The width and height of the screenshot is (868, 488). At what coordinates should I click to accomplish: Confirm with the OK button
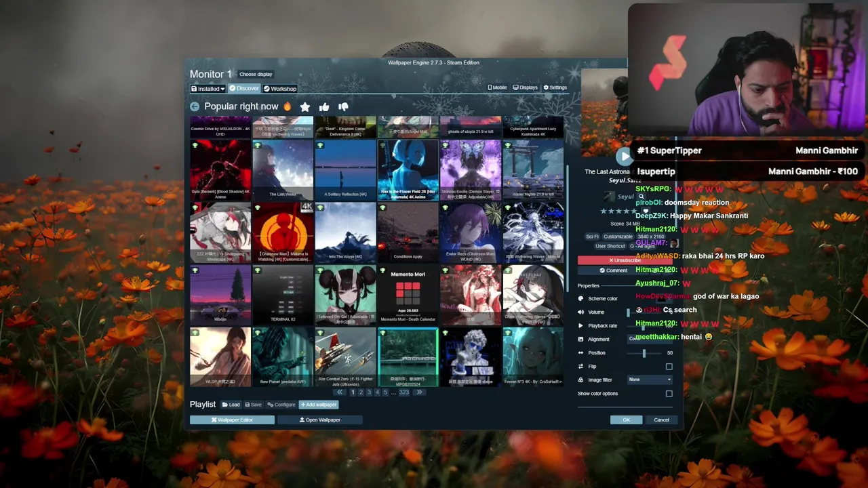[x=626, y=420]
